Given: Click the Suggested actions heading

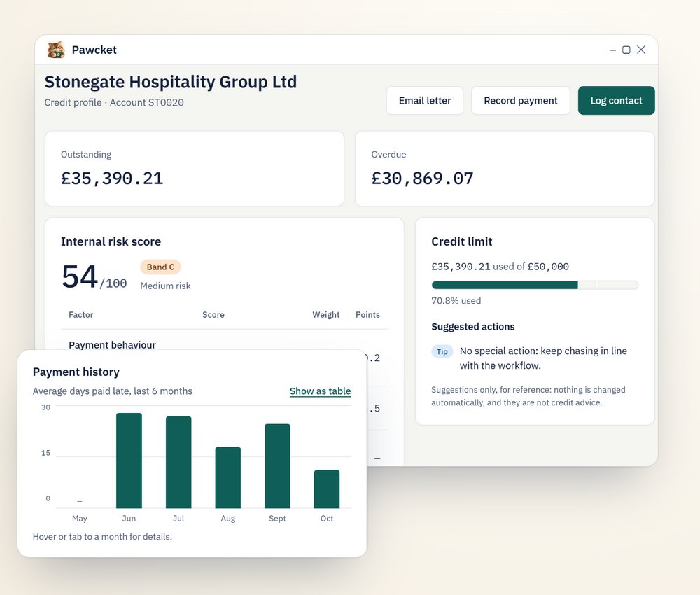Looking at the screenshot, I should click(x=472, y=327).
